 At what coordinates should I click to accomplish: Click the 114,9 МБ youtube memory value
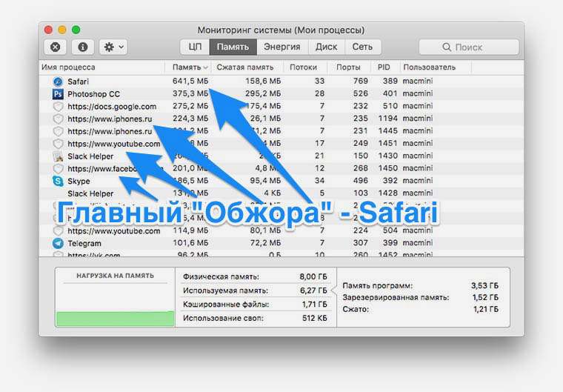[190, 230]
